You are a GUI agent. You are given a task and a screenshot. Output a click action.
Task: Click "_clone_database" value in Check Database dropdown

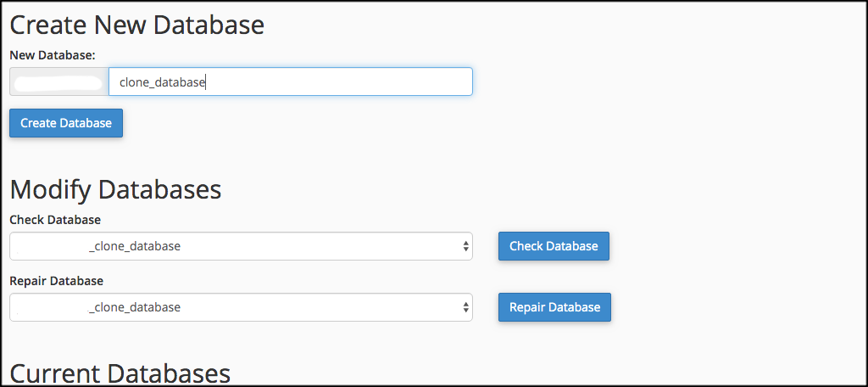click(135, 246)
